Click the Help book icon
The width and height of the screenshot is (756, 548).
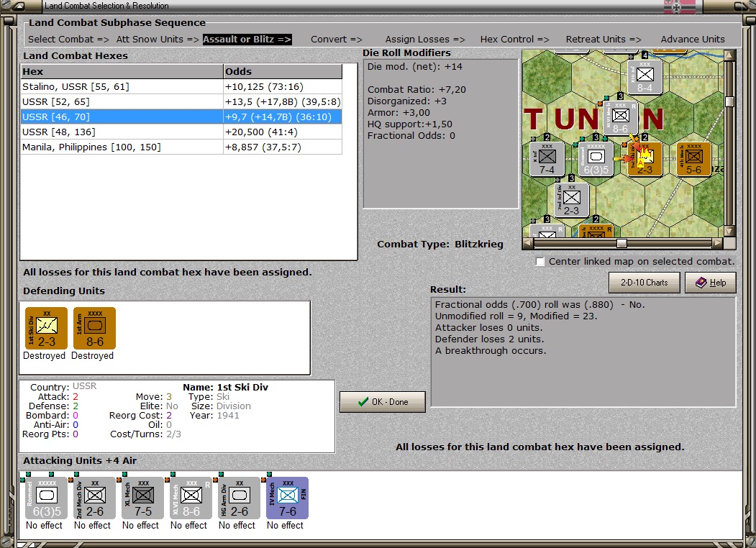coord(701,283)
